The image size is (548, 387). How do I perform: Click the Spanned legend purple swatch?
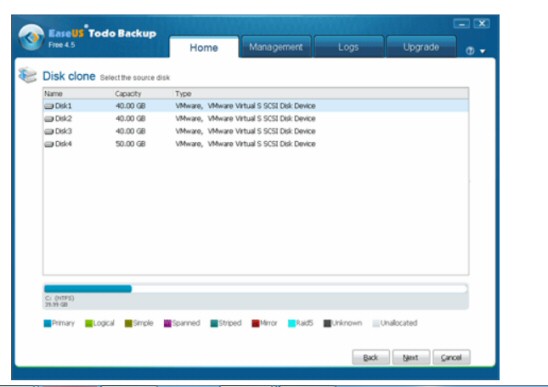point(167,323)
